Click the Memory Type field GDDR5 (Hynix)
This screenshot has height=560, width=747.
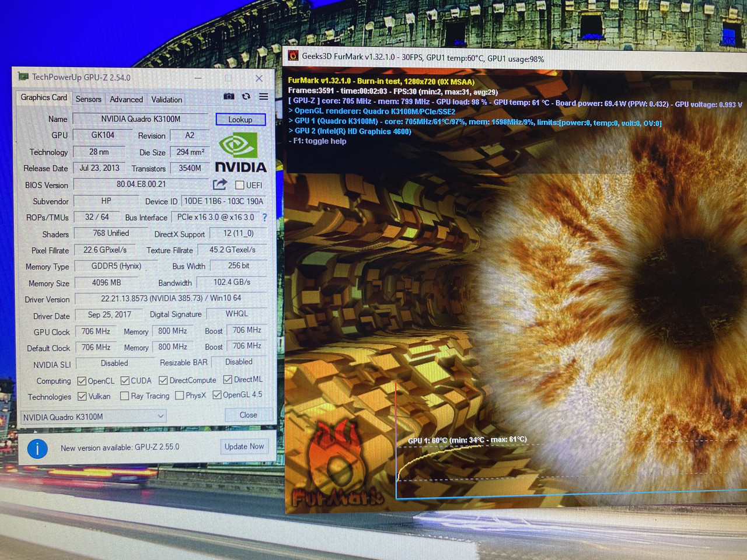pyautogui.click(x=116, y=266)
